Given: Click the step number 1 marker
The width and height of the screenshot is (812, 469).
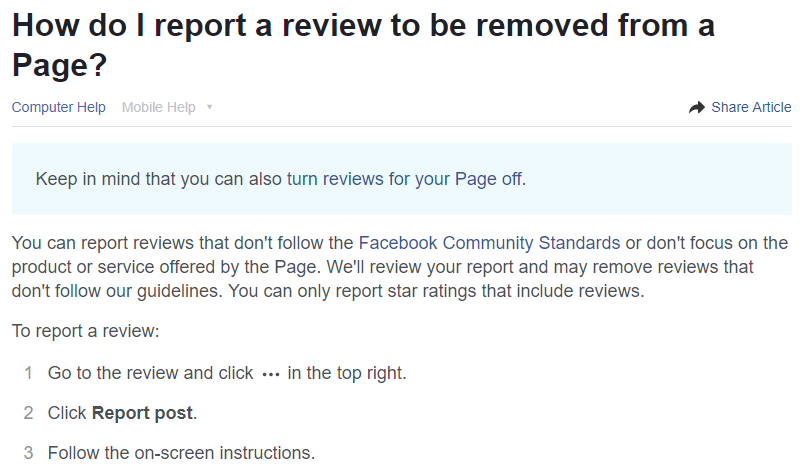Looking at the screenshot, I should pyautogui.click(x=28, y=373).
